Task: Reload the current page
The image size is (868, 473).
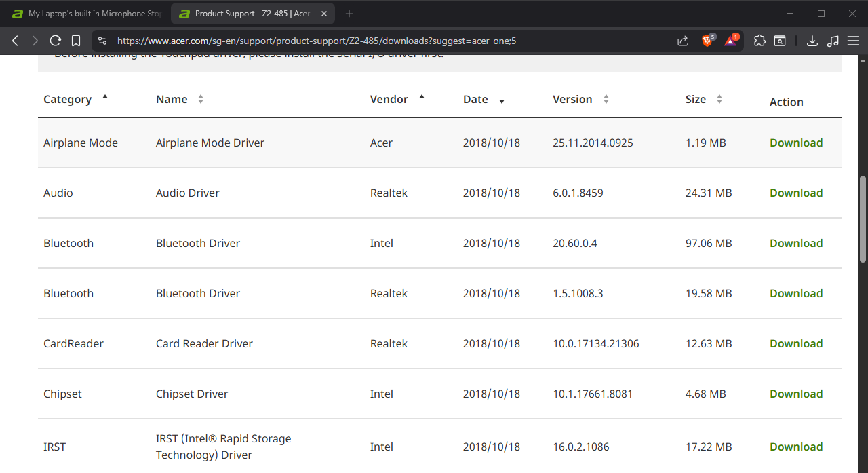Action: [x=56, y=41]
